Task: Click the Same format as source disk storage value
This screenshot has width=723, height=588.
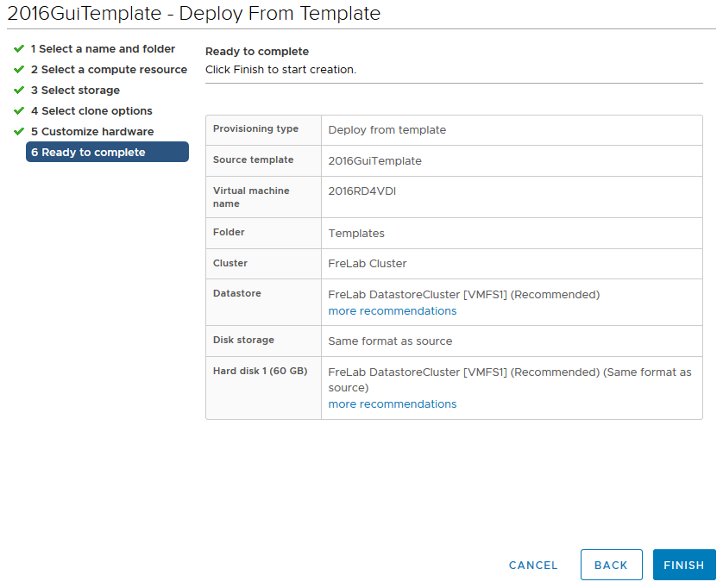Action: (390, 341)
